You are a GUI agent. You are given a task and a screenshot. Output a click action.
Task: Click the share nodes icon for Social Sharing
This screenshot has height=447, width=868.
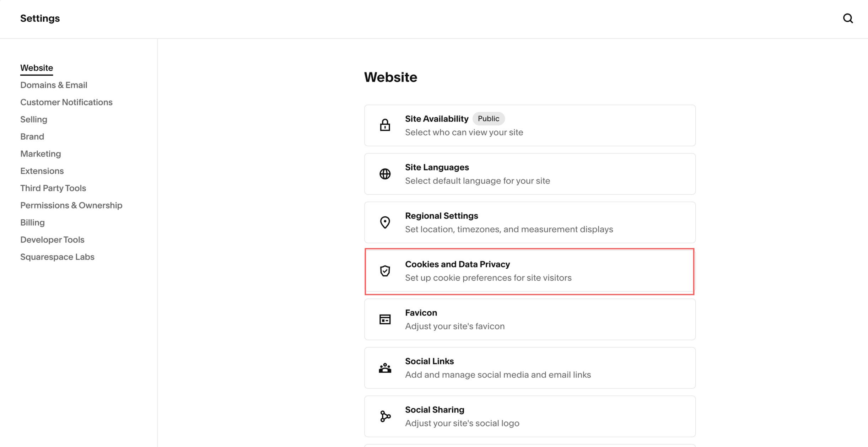click(x=385, y=416)
